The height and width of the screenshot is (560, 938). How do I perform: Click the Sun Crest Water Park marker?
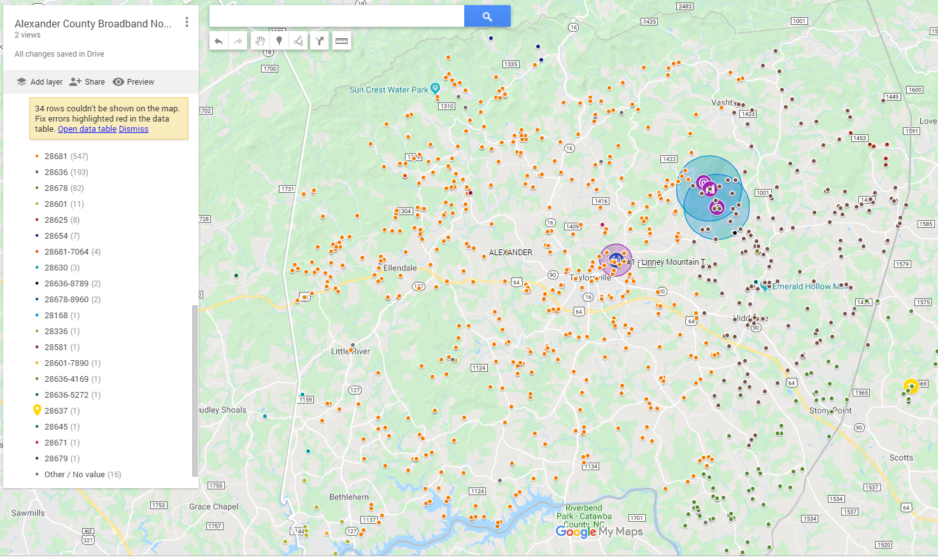coord(435,88)
